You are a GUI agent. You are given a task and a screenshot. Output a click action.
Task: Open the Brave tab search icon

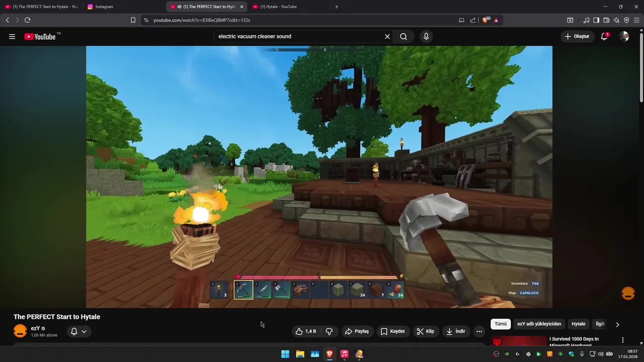coord(570,20)
